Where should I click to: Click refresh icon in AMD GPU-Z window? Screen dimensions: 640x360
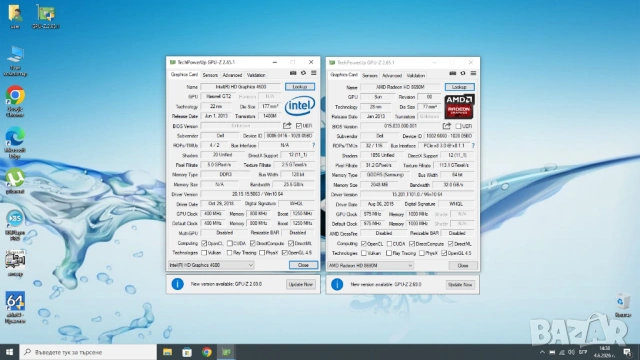coord(463,73)
